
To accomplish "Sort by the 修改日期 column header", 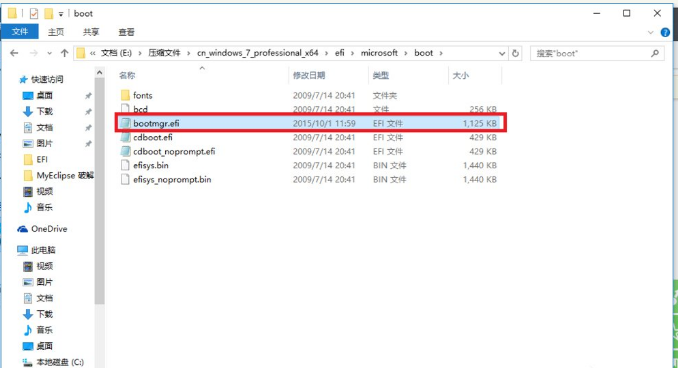I will tap(309, 75).
